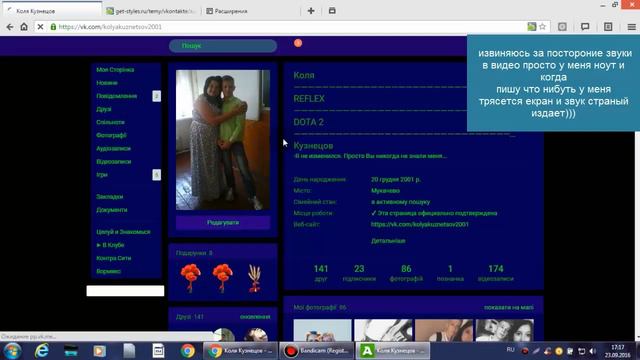The image size is (640, 360).
Task: Bookmark the page with the star icon
Action: coord(542,27)
